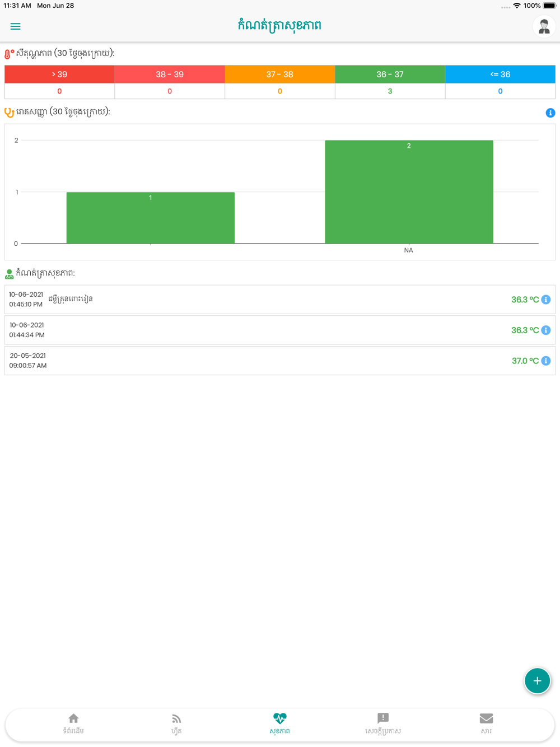
Task: Show info for 20-05-2021 record
Action: (546, 361)
